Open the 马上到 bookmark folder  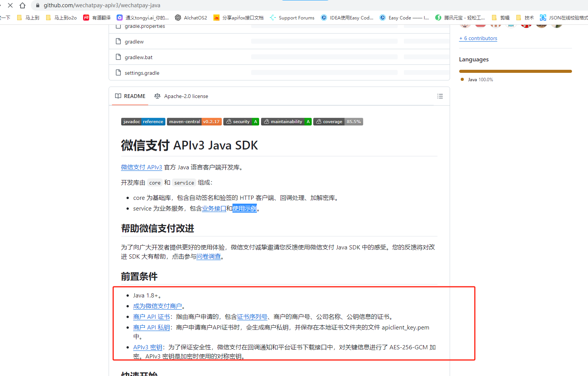(28, 18)
